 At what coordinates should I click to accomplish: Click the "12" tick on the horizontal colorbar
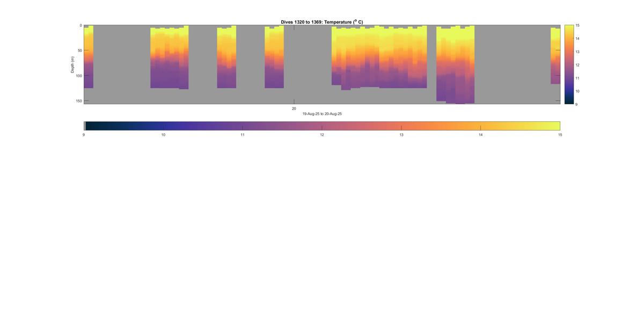(322, 135)
